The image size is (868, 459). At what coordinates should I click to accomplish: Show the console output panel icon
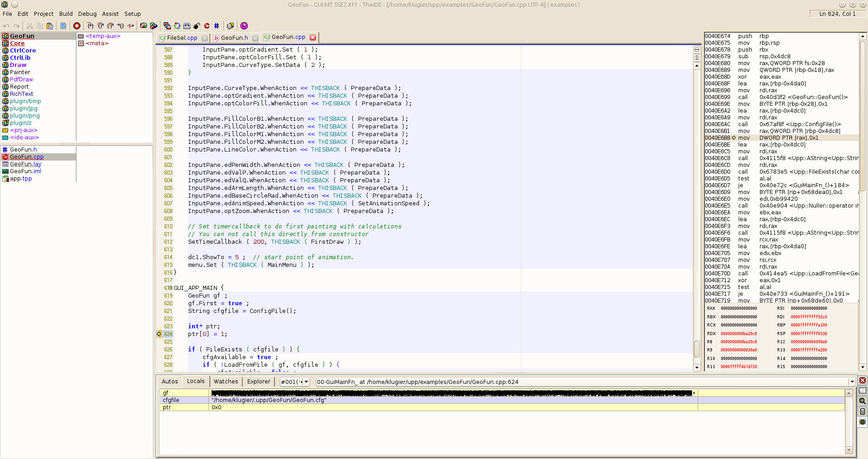click(863, 391)
